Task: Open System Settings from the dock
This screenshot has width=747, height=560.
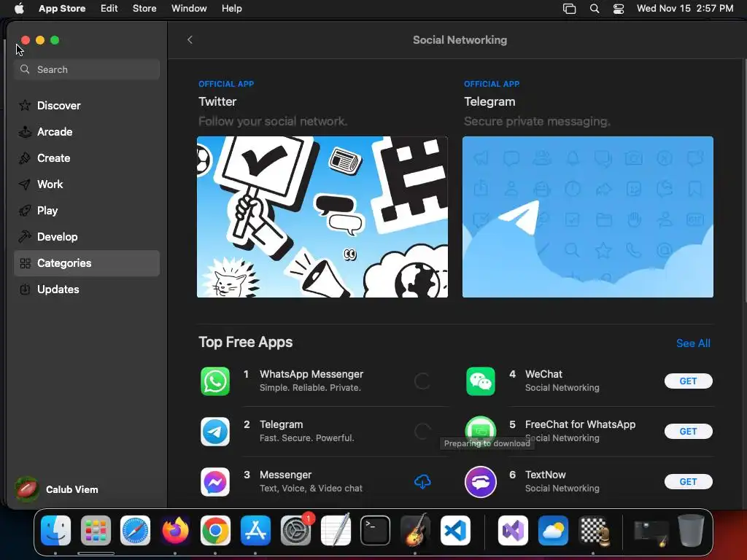Action: pos(295,531)
